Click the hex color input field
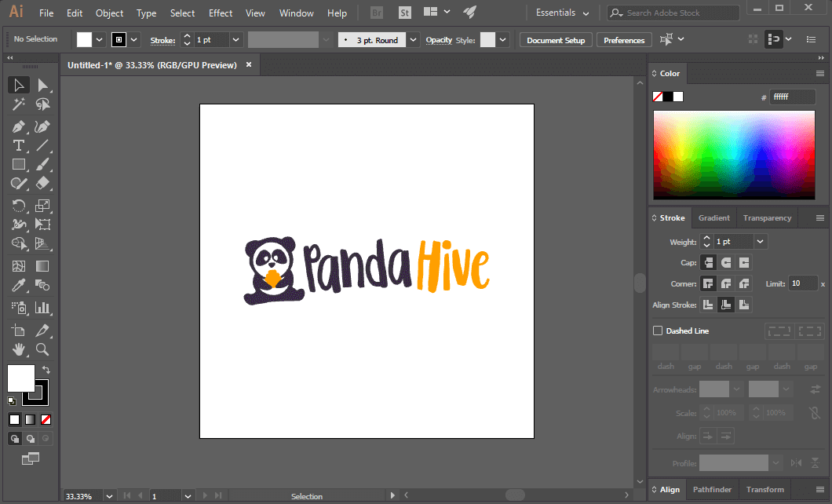832x504 pixels. click(x=793, y=97)
